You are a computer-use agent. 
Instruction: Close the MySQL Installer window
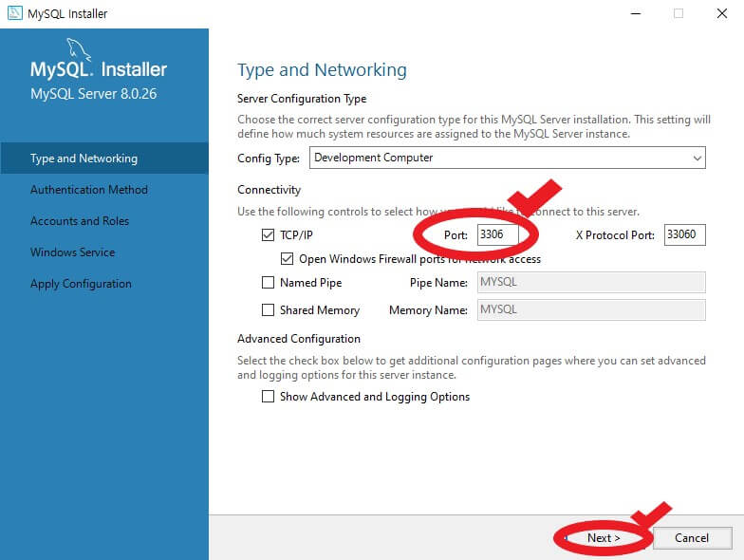pyautogui.click(x=721, y=13)
